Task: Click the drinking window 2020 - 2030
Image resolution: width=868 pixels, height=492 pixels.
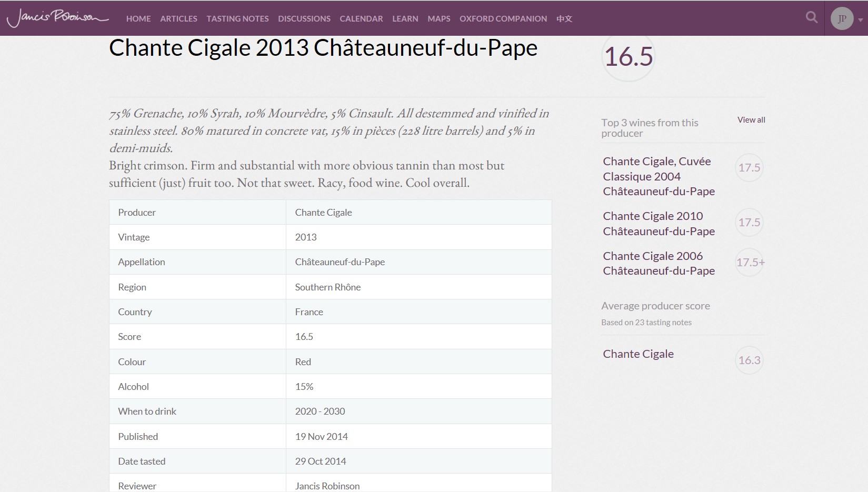Action: [x=320, y=411]
